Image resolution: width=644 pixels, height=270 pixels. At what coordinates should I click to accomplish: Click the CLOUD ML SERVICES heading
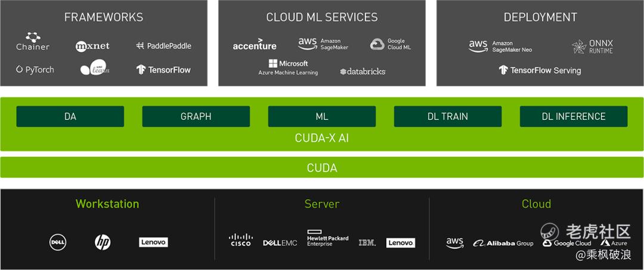322,17
